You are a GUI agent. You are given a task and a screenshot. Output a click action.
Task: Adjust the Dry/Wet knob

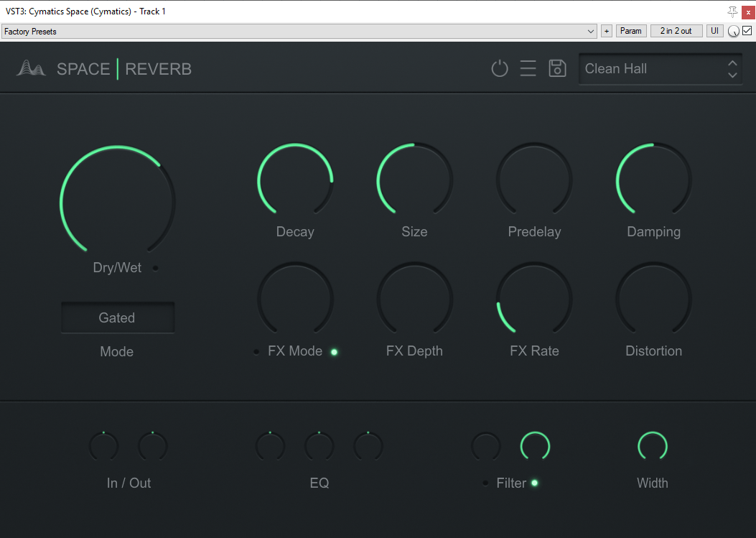tap(117, 200)
